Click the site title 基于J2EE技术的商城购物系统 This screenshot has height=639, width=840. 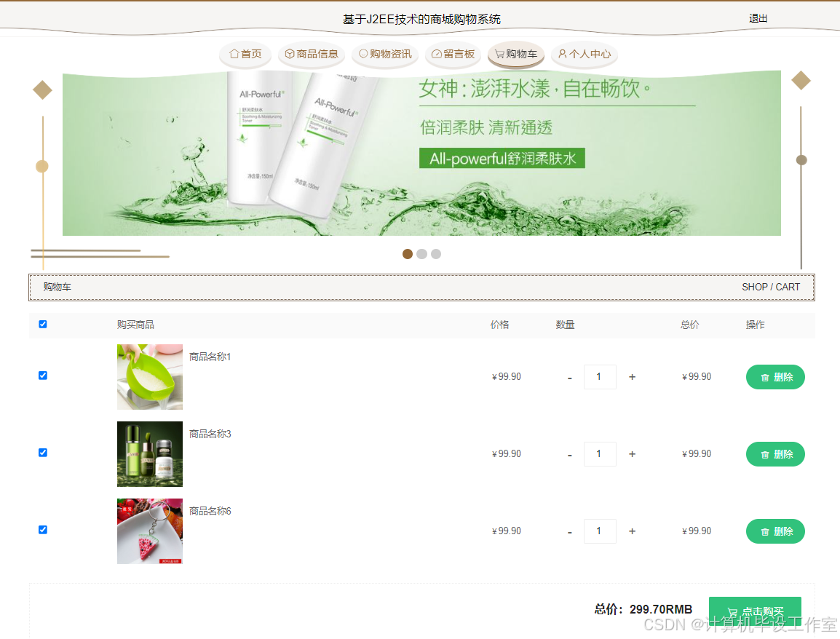421,19
